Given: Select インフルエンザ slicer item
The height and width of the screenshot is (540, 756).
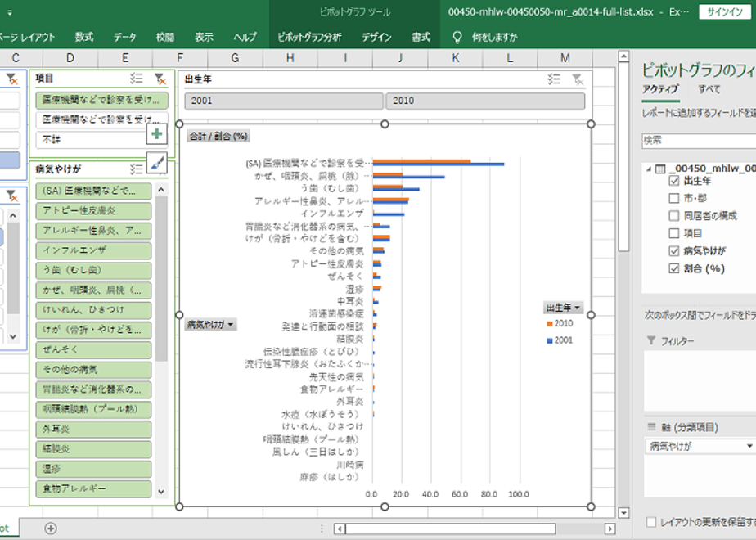Looking at the screenshot, I should (93, 250).
